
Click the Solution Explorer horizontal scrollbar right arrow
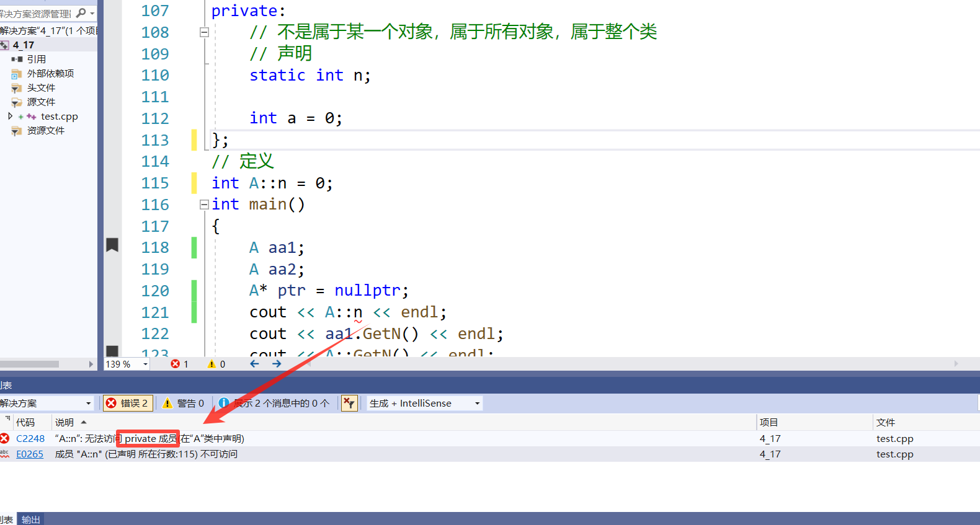[x=91, y=364]
